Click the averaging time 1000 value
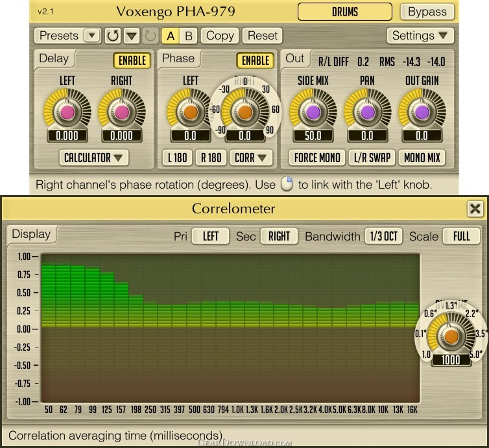This screenshot has width=489, height=448. click(451, 360)
